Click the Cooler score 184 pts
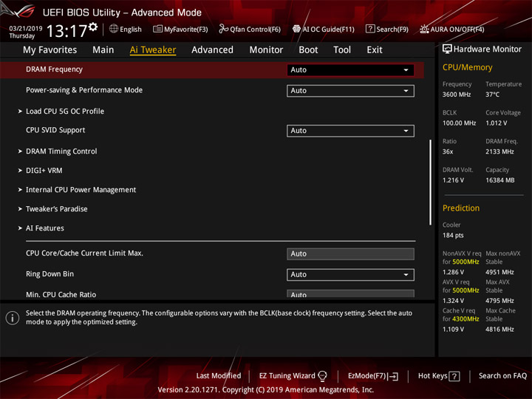 click(x=453, y=236)
